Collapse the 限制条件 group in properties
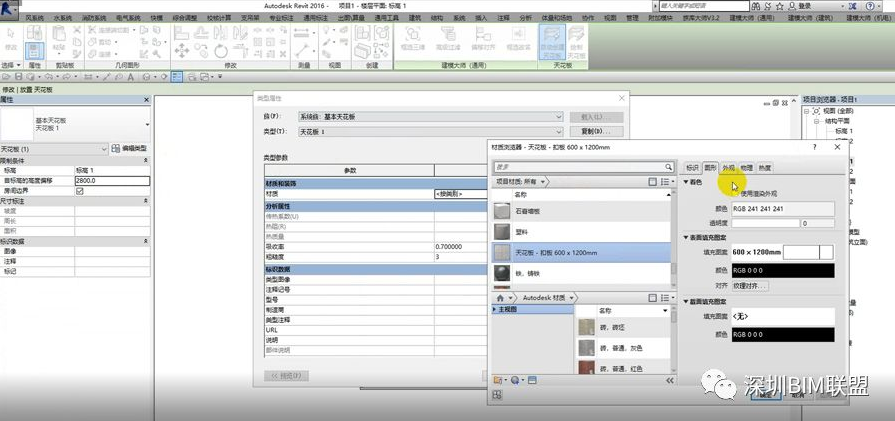This screenshot has width=895, height=421. pos(145,161)
